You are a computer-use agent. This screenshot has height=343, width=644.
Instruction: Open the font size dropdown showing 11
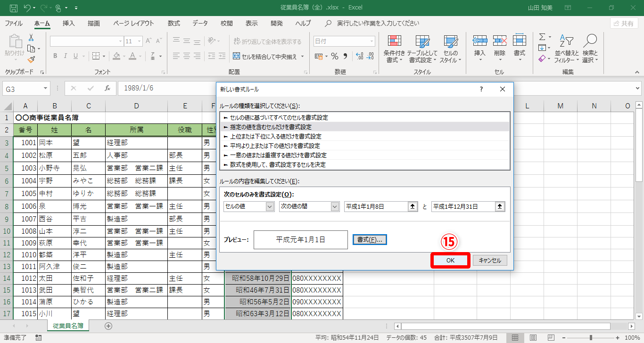pos(139,41)
